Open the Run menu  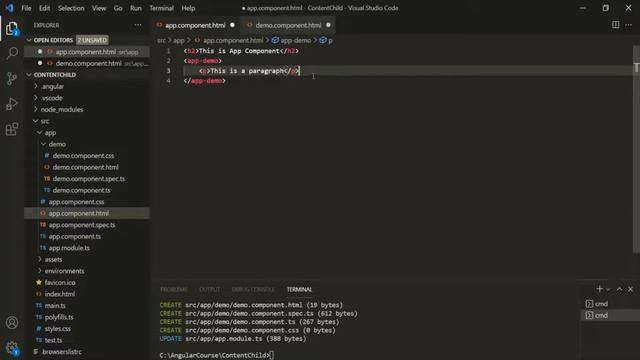(x=136, y=8)
